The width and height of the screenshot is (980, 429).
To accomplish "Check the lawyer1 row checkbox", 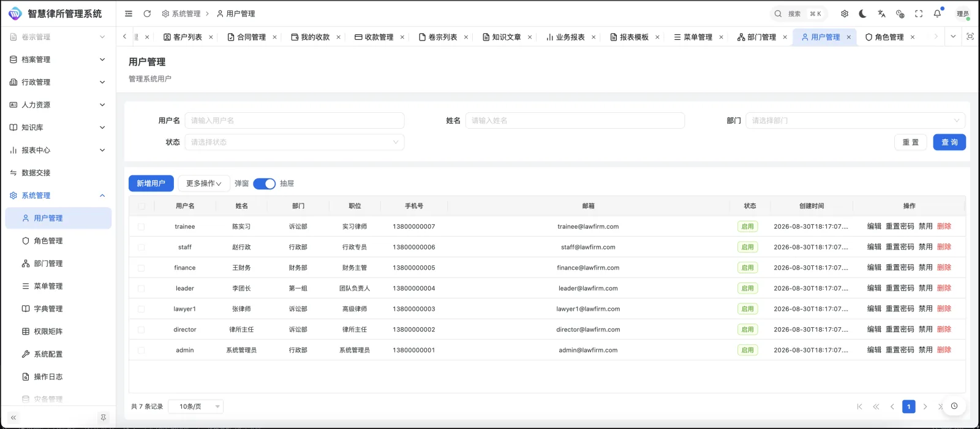I will [141, 309].
